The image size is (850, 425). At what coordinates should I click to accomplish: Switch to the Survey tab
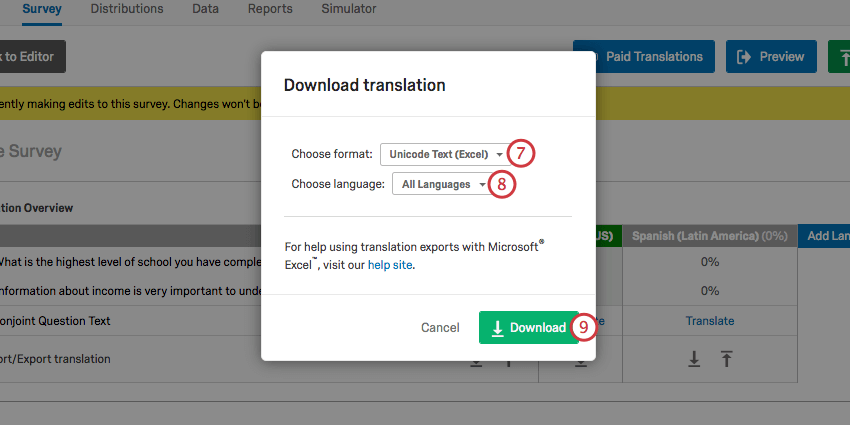(x=42, y=9)
